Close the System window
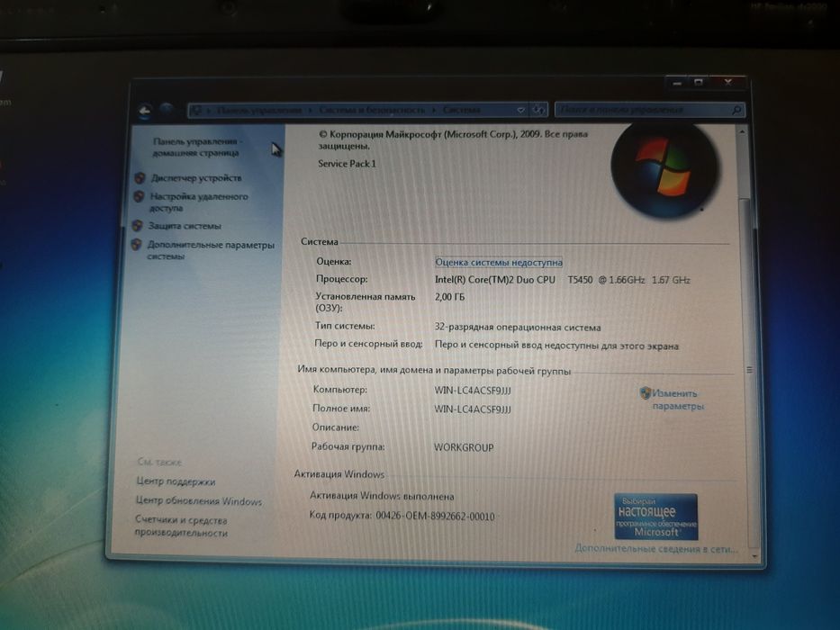The width and height of the screenshot is (840, 630). tap(728, 82)
